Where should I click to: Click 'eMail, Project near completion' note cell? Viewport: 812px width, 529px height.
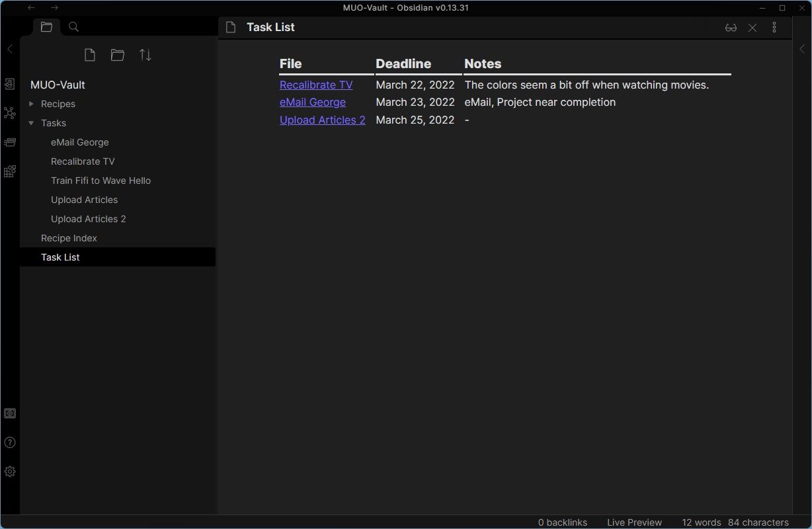coord(540,102)
